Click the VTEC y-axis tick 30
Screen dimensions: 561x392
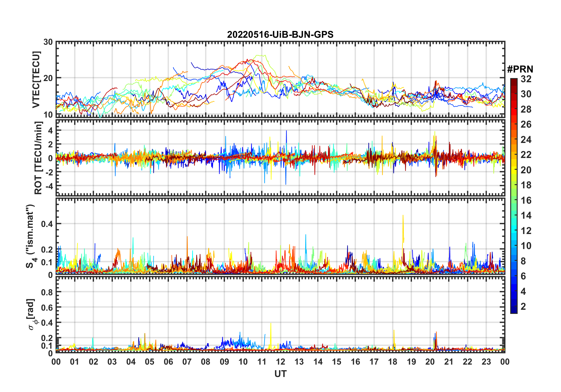(x=48, y=42)
